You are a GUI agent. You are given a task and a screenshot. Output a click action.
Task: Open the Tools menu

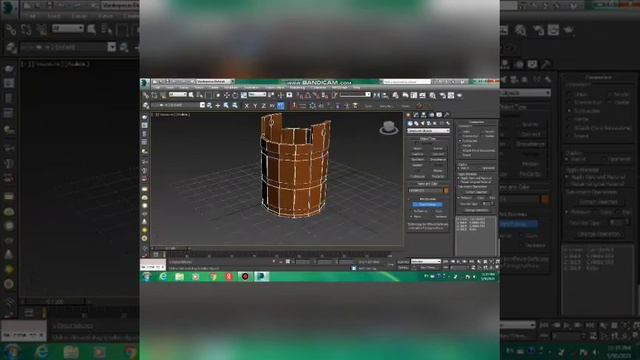(170, 88)
